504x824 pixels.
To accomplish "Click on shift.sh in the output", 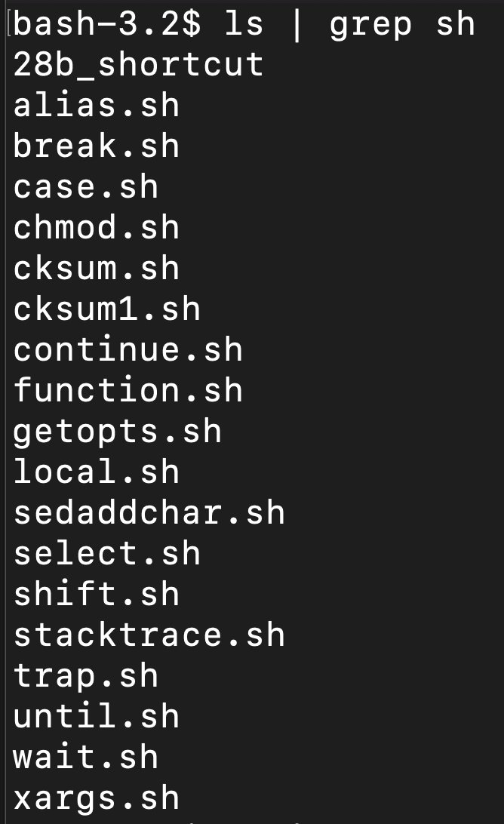I will click(x=96, y=595).
